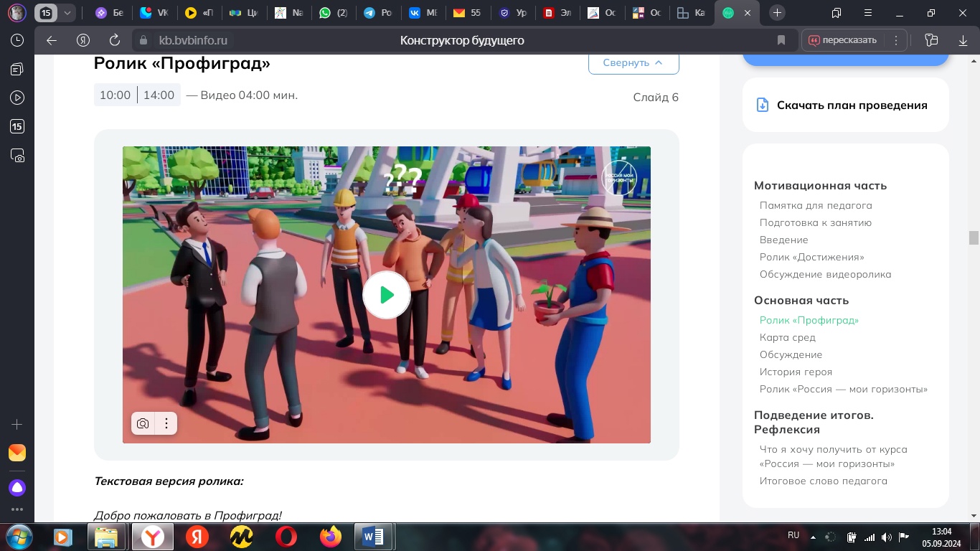Switch to the mail tab showing 55
The height and width of the screenshot is (551, 980).
click(467, 13)
